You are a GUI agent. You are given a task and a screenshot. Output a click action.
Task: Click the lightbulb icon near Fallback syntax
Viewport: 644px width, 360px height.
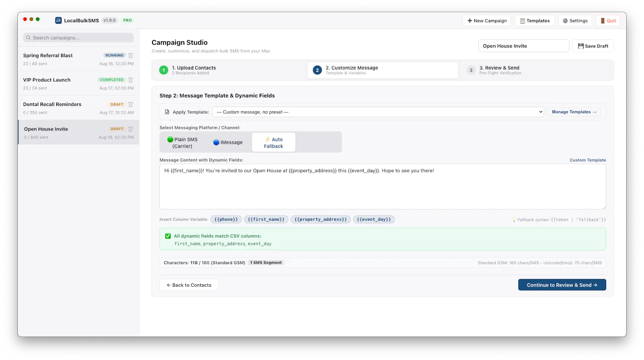click(514, 220)
